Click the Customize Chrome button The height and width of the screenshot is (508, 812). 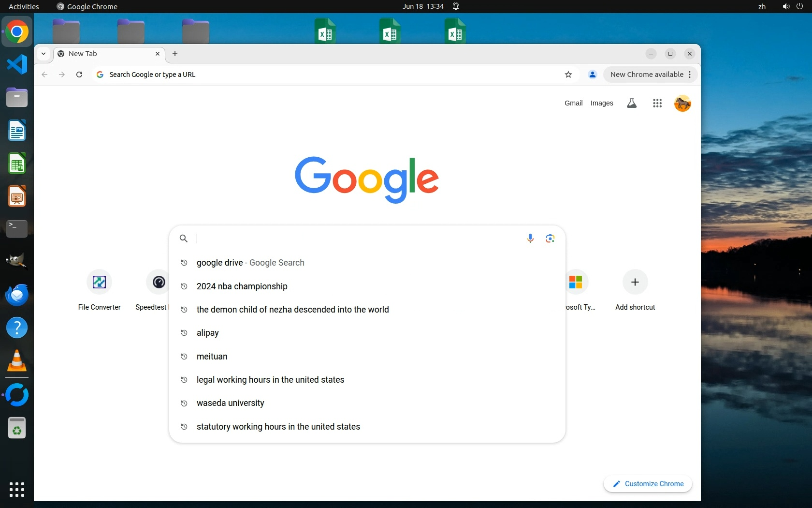648,484
